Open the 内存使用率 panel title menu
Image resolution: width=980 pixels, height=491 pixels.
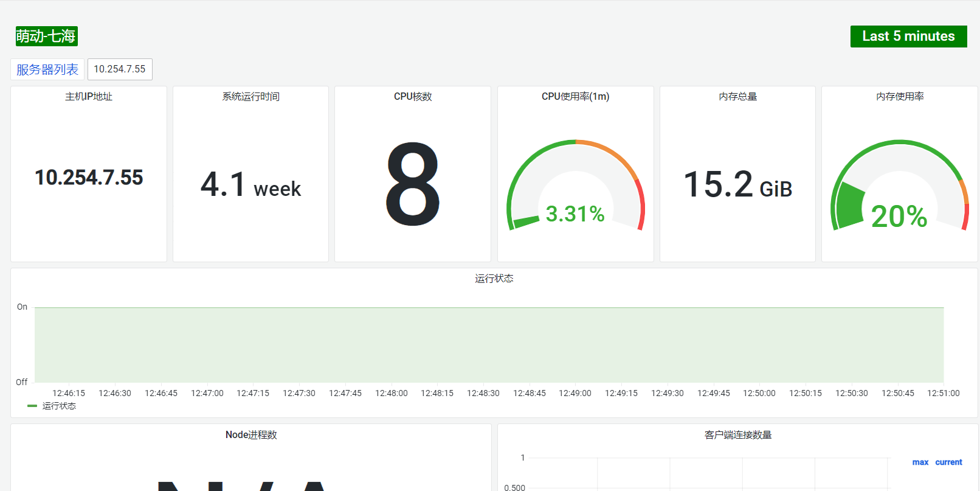point(900,97)
